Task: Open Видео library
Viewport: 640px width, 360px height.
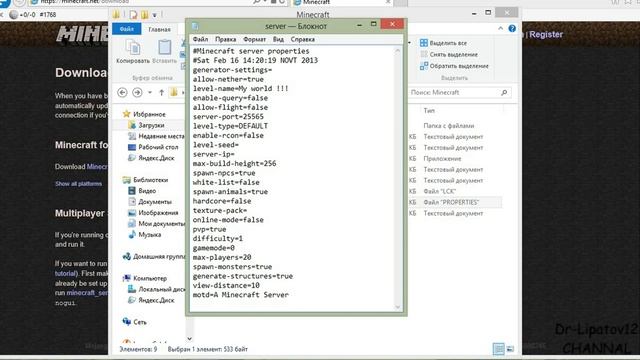Action: 142,191
